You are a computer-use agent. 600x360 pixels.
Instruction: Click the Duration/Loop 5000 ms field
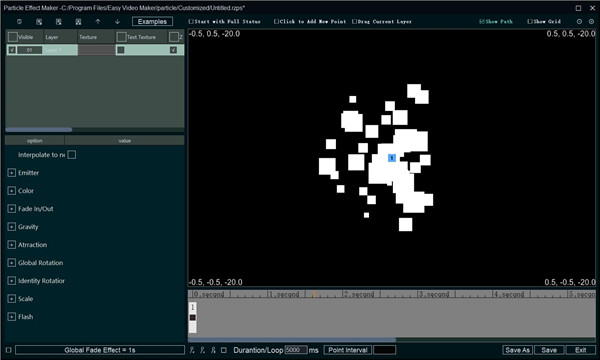pos(296,350)
